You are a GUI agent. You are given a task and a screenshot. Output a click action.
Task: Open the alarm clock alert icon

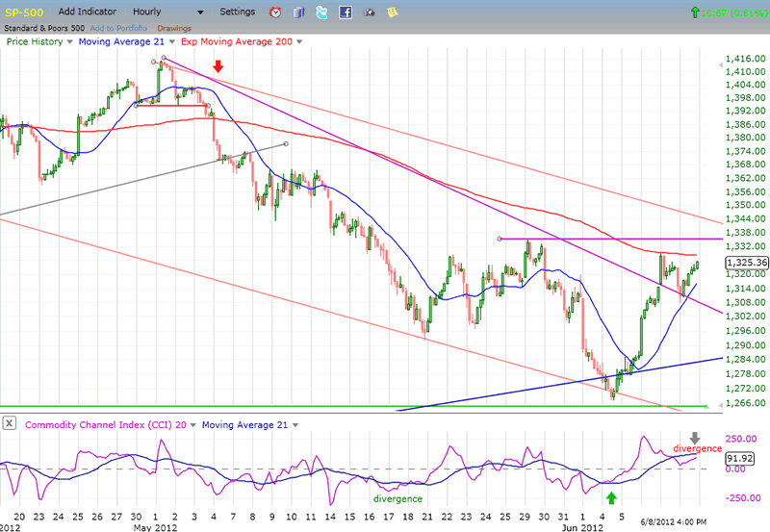(275, 13)
